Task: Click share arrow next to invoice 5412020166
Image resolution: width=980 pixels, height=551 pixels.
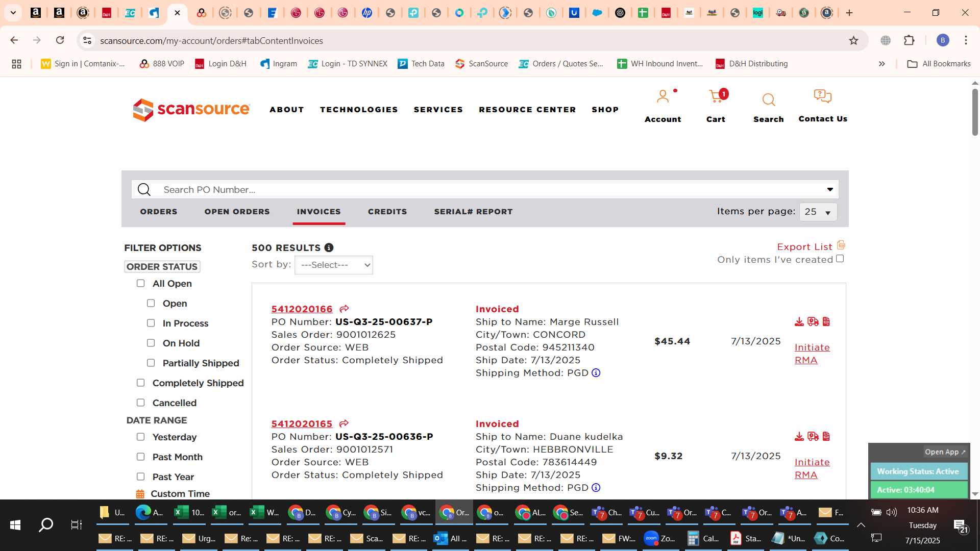Action: coord(344,309)
